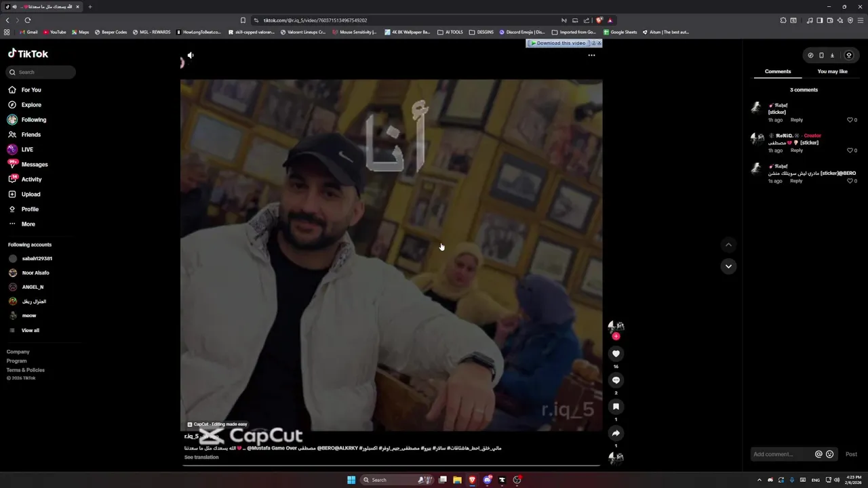Mute the video with the speaker icon
This screenshot has height=488, width=868.
191,56
